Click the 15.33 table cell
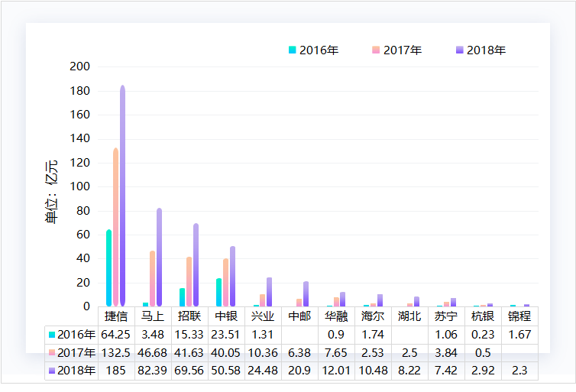The image size is (576, 392). pos(189,335)
